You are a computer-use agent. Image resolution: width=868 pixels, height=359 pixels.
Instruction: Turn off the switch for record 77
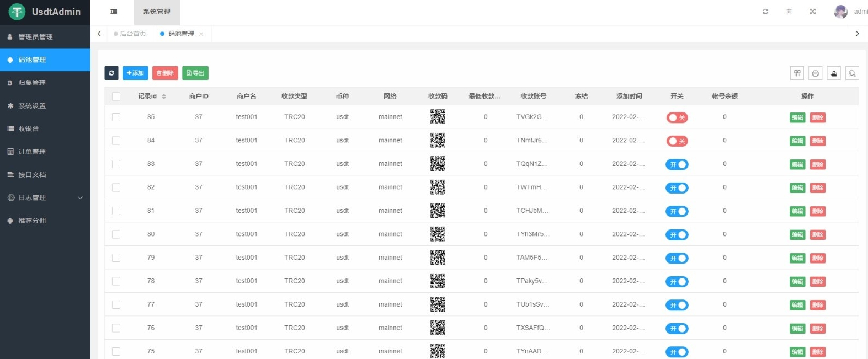coord(677,305)
